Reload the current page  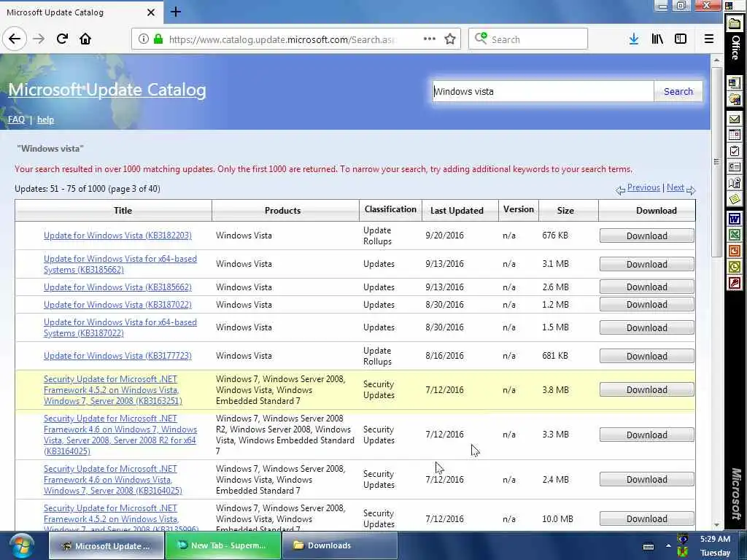click(x=62, y=39)
